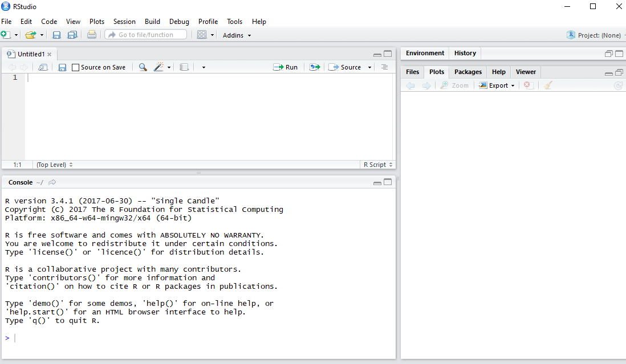Screen dimensions: 626x364
Task: Switch to the History tab
Action: 465,53
